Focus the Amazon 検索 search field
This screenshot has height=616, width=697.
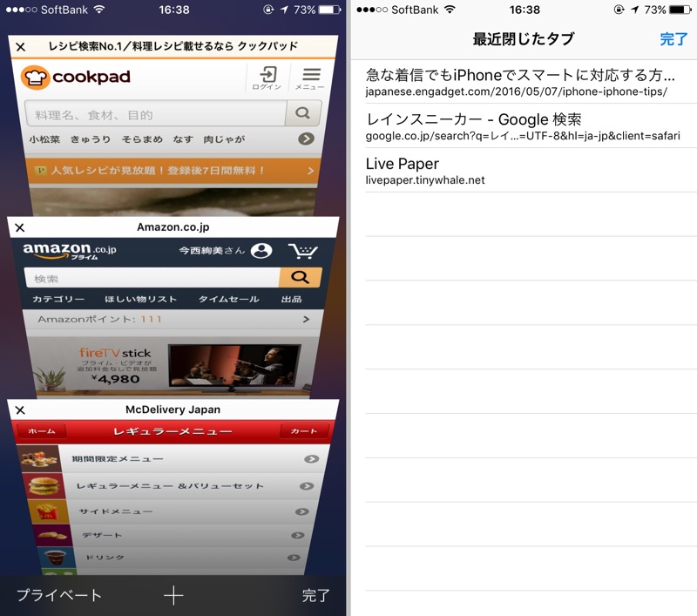click(152, 278)
